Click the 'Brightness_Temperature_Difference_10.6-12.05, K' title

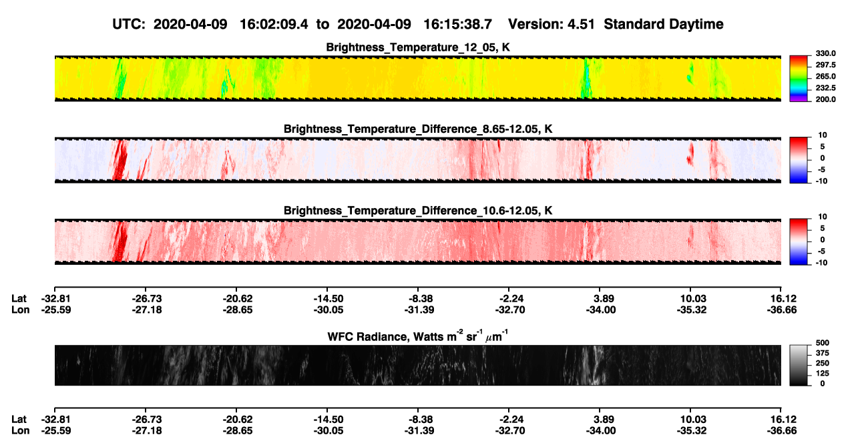417,211
